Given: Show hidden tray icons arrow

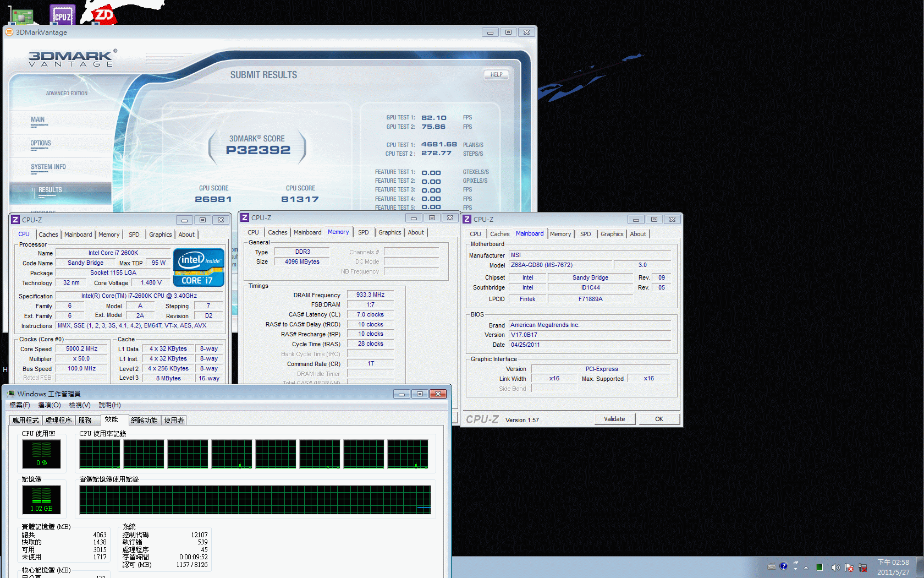Looking at the screenshot, I should point(806,568).
